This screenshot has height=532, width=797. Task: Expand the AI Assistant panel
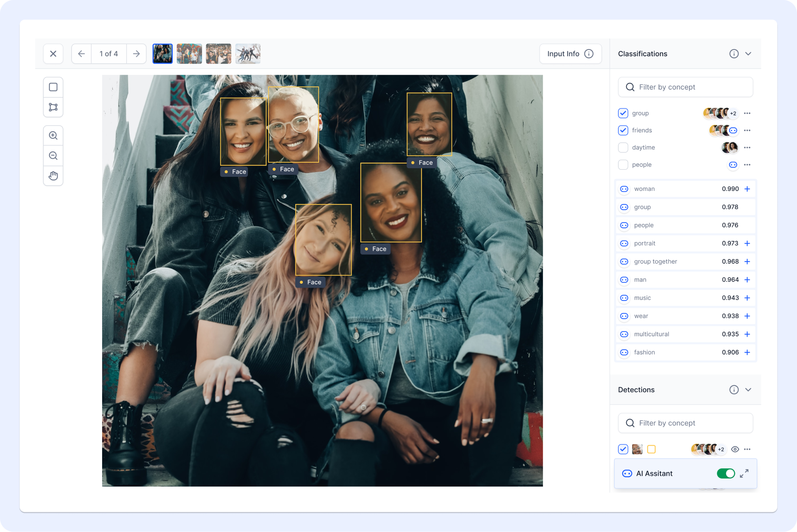point(744,473)
